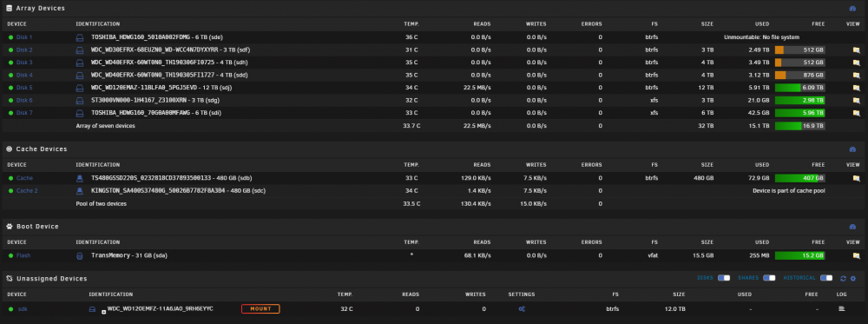Click the Cache used value 72.9 GB
Viewport: 868px width, 324px height.
pyautogui.click(x=758, y=178)
